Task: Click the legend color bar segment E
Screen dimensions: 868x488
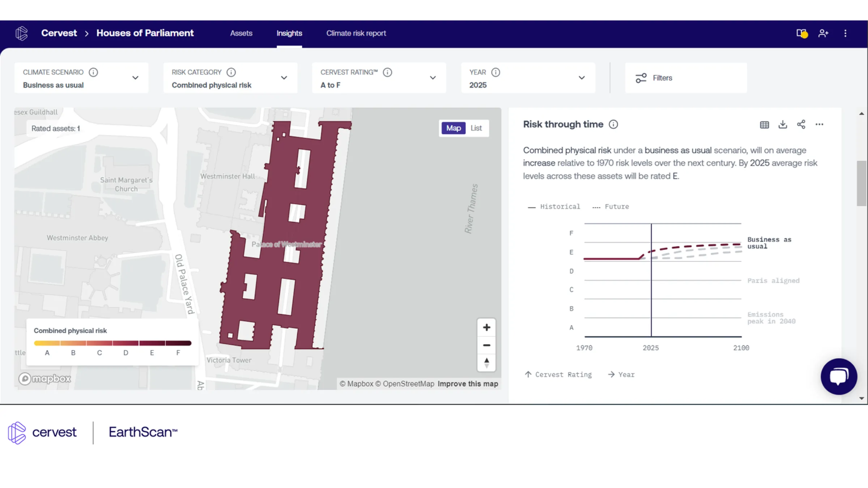Action: click(x=152, y=343)
